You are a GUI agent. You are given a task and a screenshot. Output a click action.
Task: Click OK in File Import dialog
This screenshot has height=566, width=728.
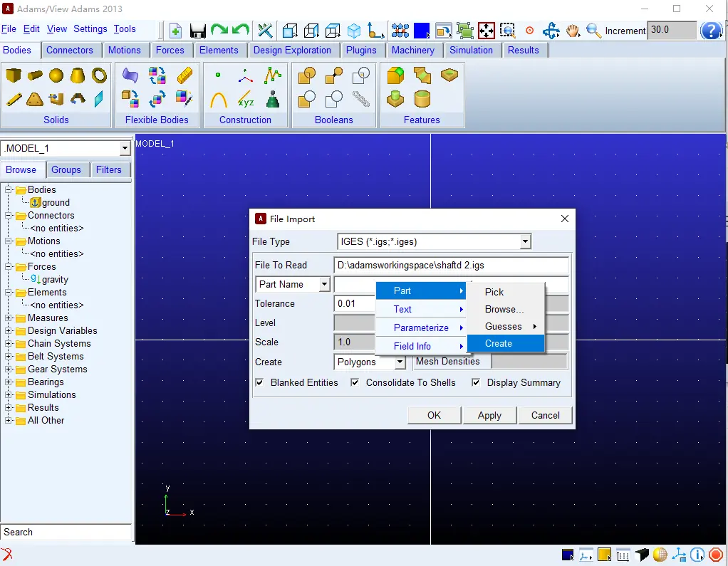coord(434,415)
